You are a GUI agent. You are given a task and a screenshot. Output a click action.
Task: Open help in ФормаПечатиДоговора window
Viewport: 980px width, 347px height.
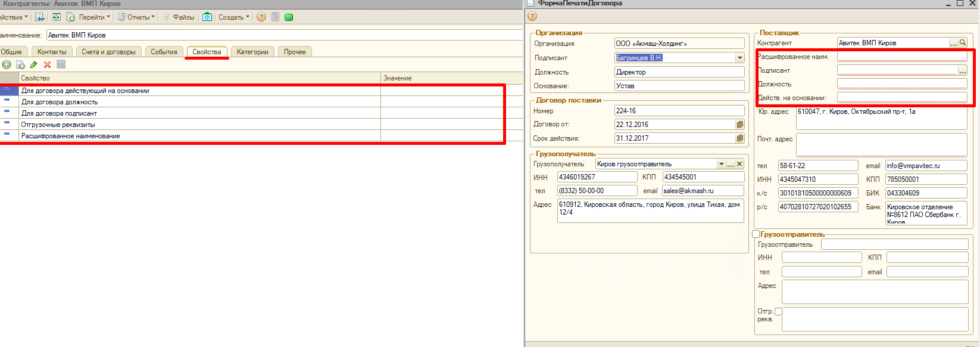click(x=532, y=17)
